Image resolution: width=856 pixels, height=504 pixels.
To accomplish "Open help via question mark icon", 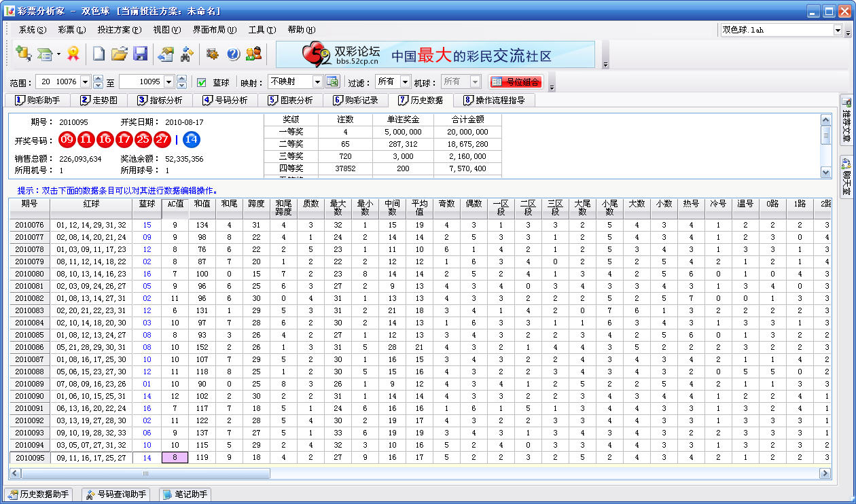I will click(233, 54).
